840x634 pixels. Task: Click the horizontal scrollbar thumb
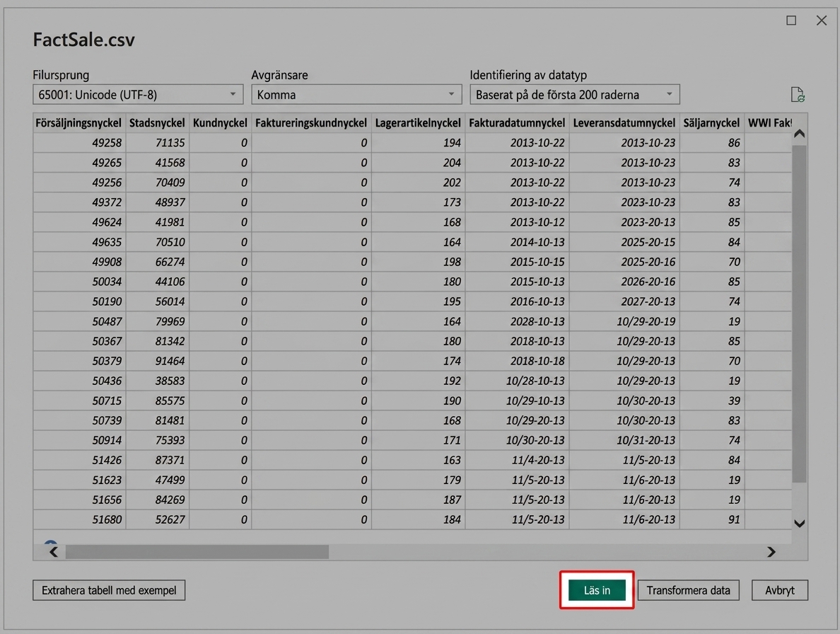coord(197,552)
